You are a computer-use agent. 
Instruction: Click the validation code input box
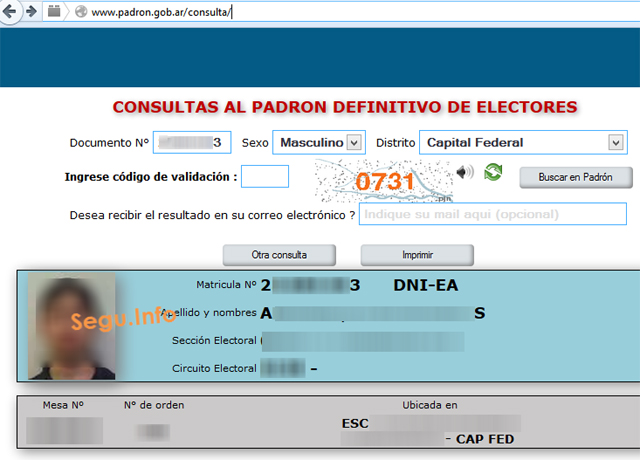265,177
